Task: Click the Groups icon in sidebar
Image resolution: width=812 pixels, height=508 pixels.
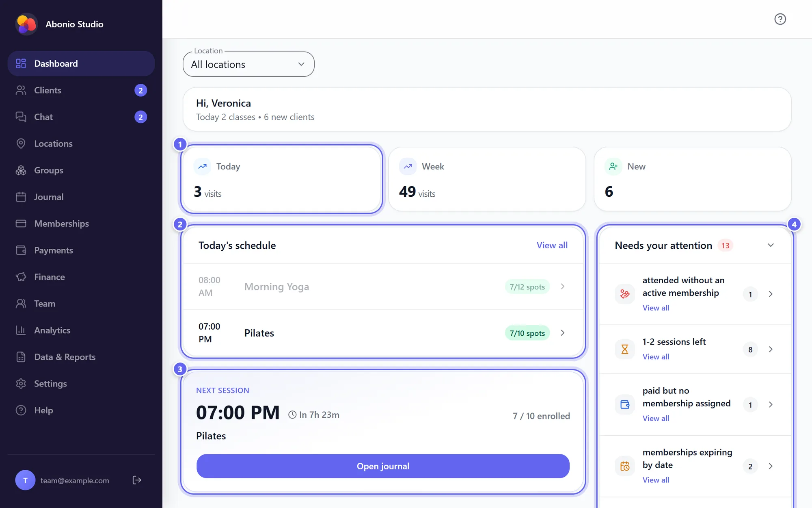Action: coord(21,170)
